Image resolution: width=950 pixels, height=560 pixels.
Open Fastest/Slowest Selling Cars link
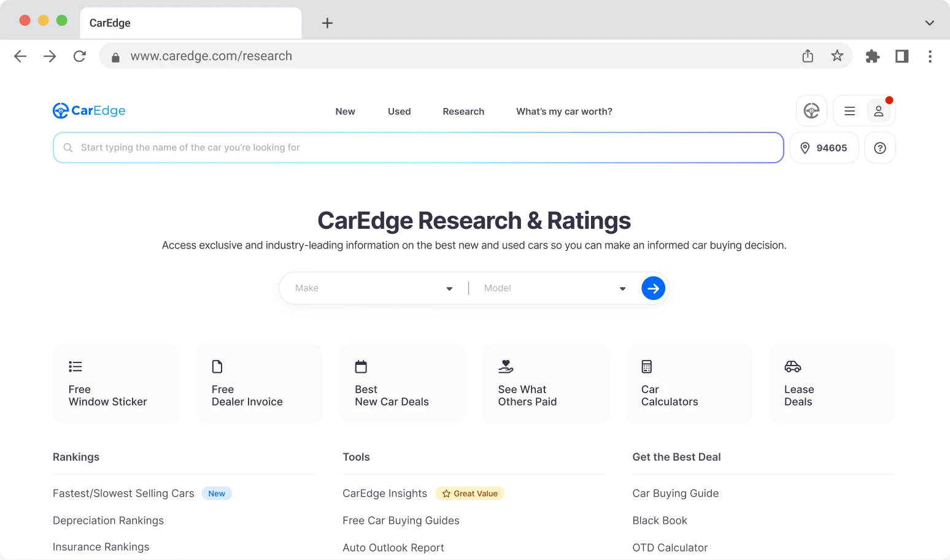click(x=123, y=494)
